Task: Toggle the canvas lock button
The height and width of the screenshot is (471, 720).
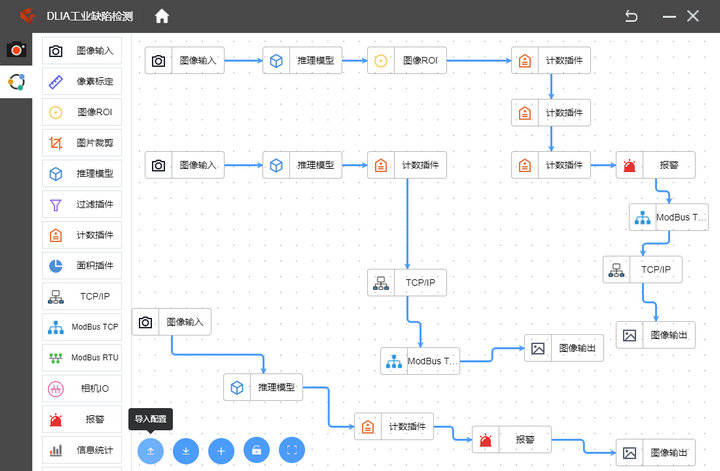Action: (256, 451)
